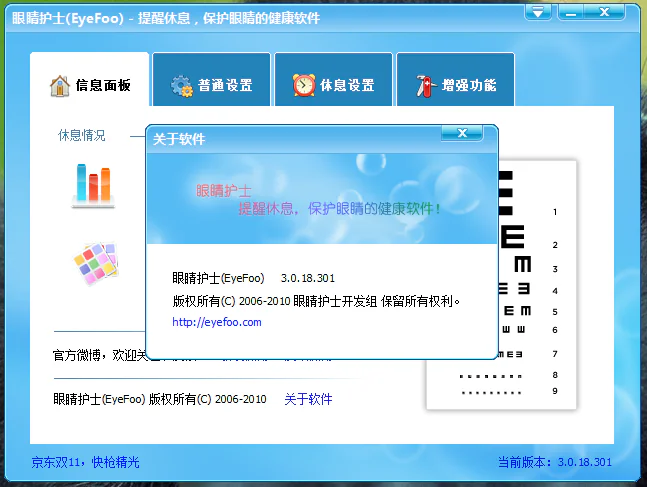Click the bottom 版权所有(C) 2006-2010 text
Screen dimensions: 647x487
pos(208,399)
